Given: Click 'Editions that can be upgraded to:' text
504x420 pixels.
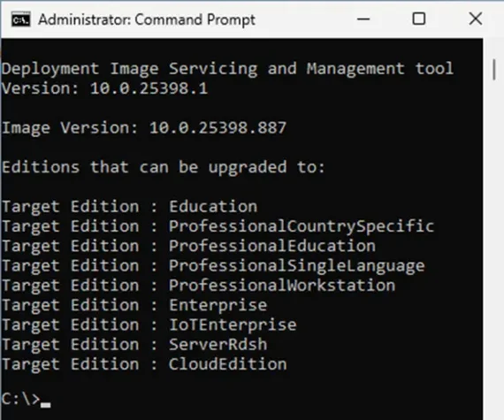Looking at the screenshot, I should click(x=164, y=167).
